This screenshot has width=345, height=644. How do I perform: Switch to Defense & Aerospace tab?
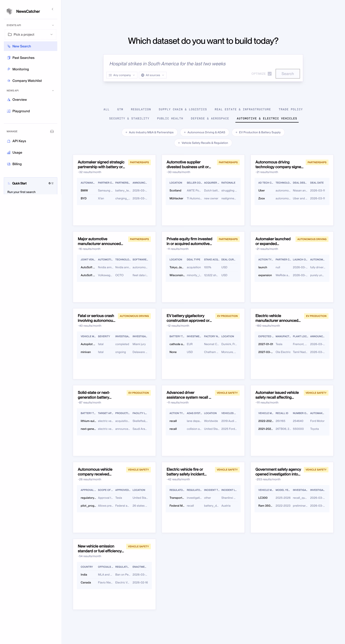(210, 118)
